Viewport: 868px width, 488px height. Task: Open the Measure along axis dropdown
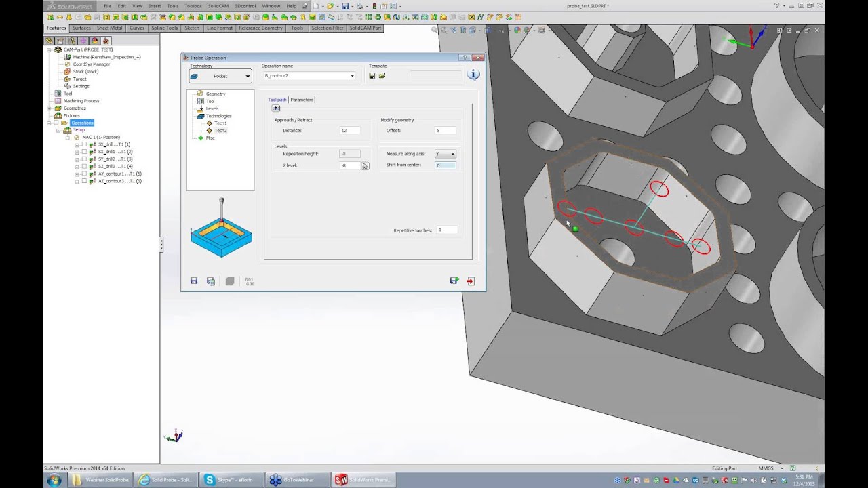click(x=445, y=154)
